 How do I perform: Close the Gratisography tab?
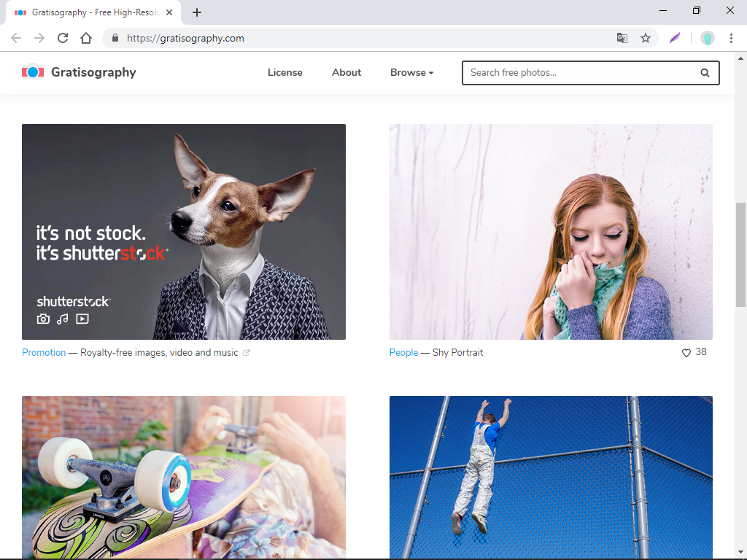coord(169,12)
